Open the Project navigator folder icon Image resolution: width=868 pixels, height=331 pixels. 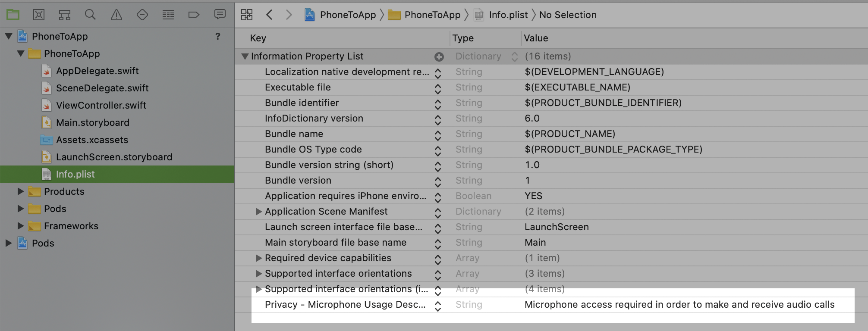(x=13, y=15)
